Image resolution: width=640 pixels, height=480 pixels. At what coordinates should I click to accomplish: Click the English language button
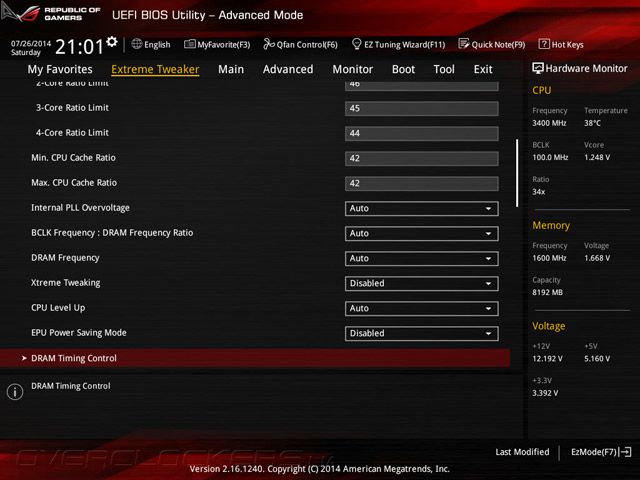151,44
